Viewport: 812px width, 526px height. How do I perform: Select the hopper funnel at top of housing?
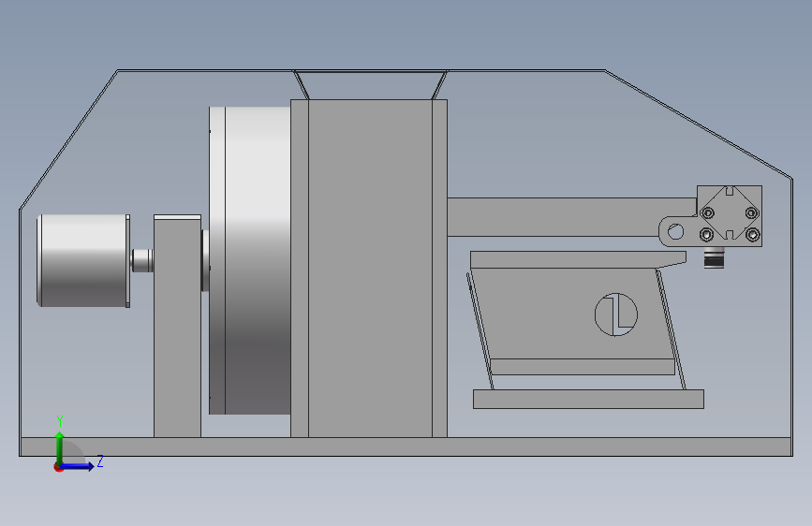pos(370,84)
